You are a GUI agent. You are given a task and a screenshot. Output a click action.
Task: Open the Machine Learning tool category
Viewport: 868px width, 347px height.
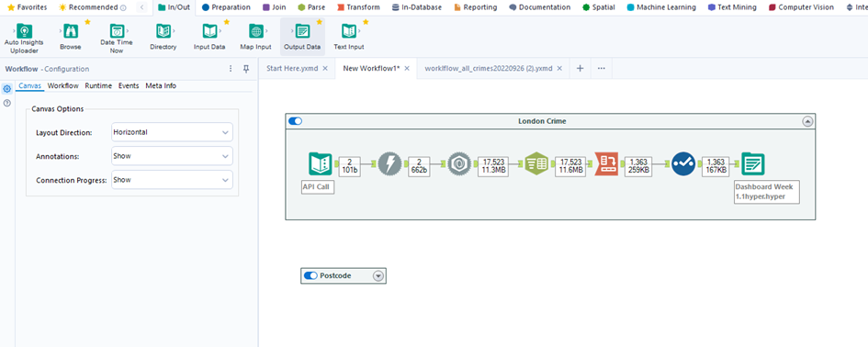[x=661, y=7]
